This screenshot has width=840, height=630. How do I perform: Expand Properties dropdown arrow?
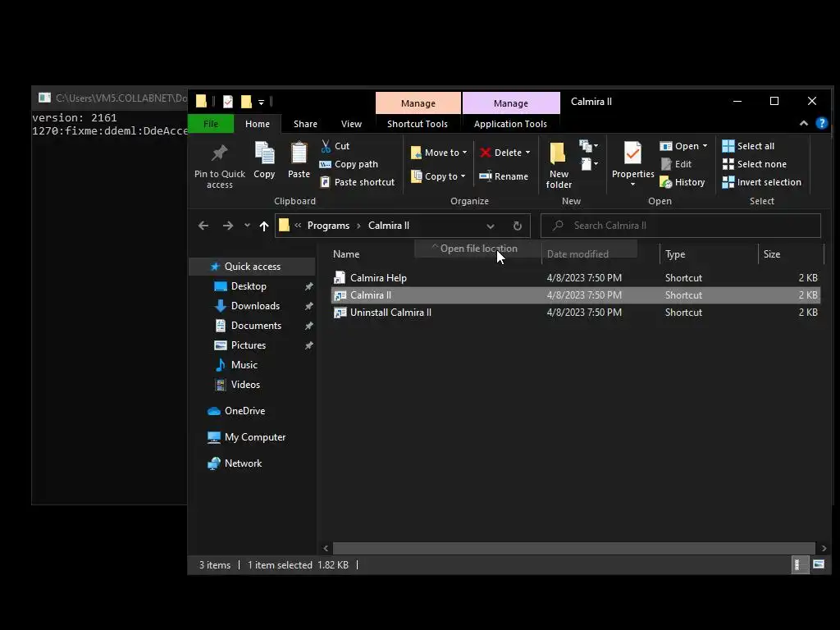pos(632,185)
